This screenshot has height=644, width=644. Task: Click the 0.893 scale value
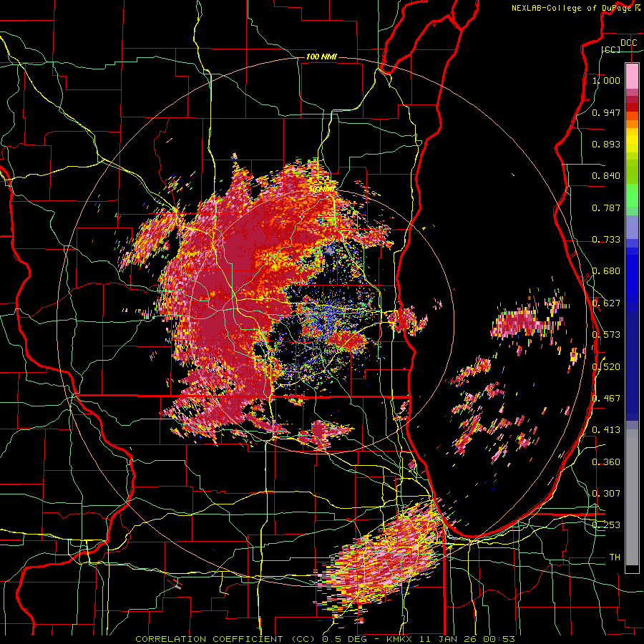pyautogui.click(x=606, y=144)
